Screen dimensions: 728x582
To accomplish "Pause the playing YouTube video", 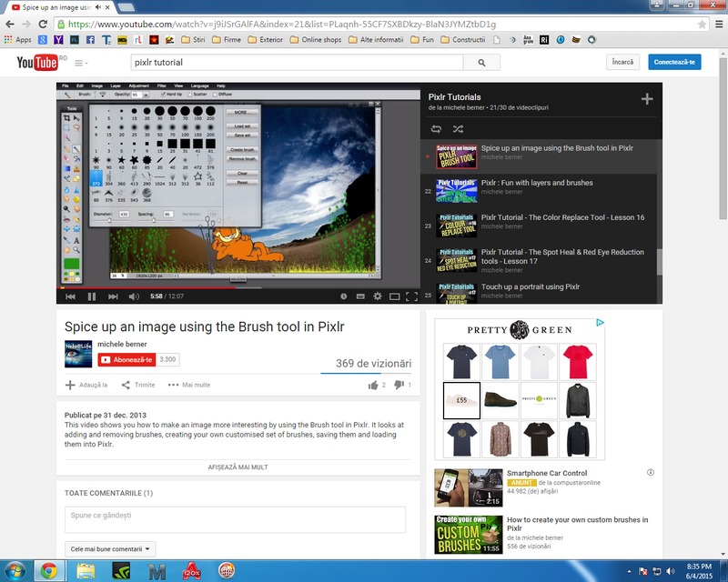I will tap(92, 296).
